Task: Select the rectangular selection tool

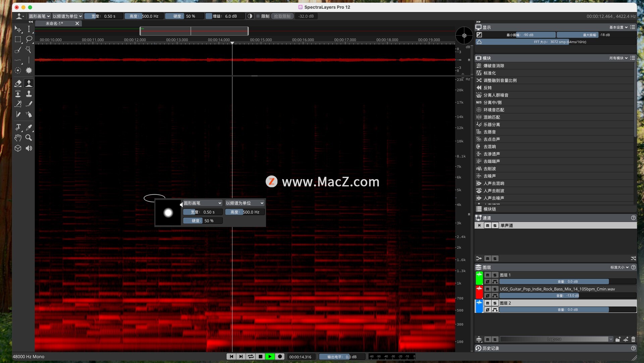Action: (x=18, y=39)
